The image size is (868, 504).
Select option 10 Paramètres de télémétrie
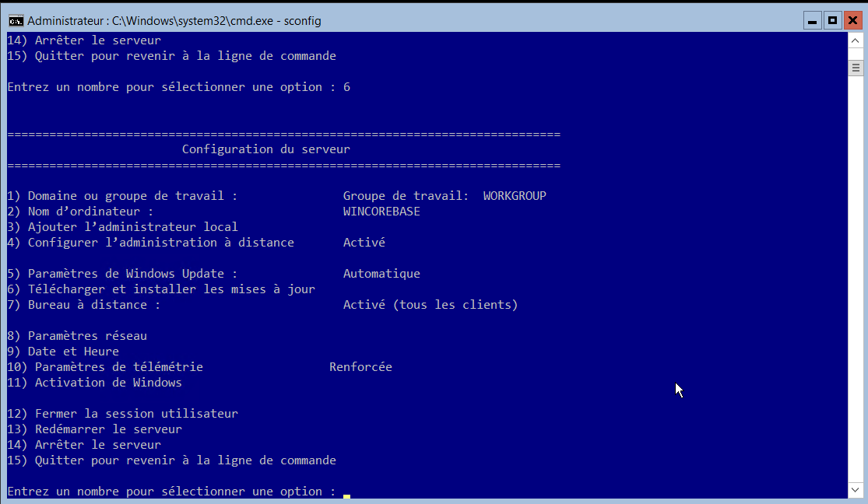(x=105, y=366)
